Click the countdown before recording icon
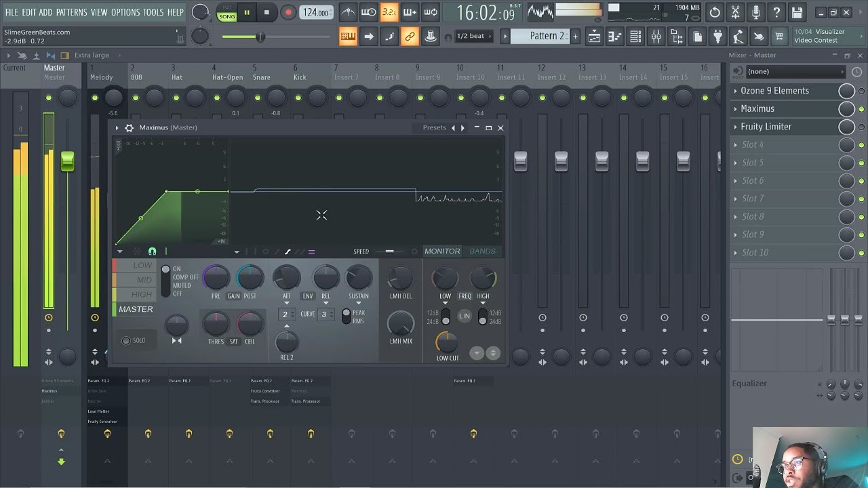The image size is (868, 488). pos(389,12)
